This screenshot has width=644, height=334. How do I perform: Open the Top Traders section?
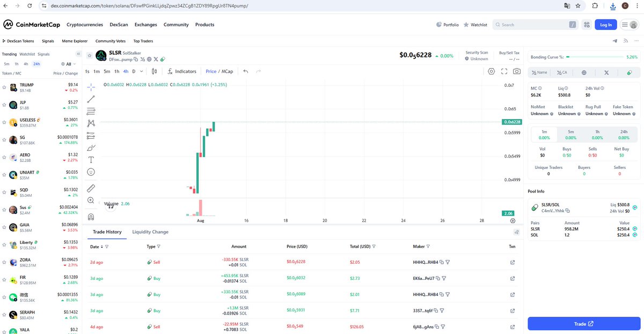143,41
